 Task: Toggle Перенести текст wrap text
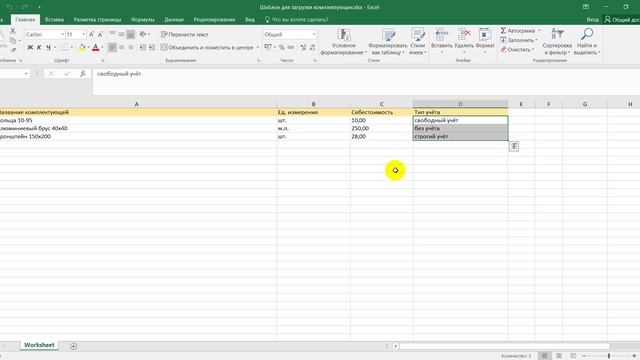pyautogui.click(x=184, y=35)
